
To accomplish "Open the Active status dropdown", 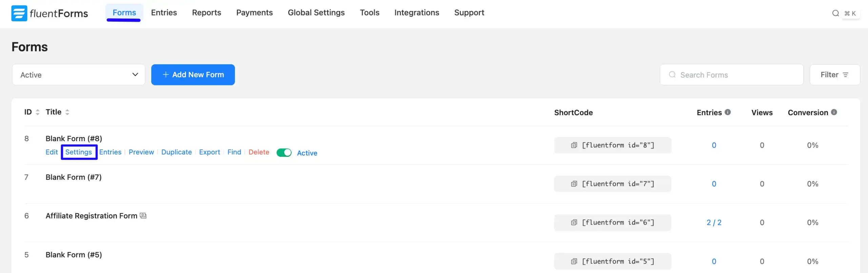I will tap(78, 75).
